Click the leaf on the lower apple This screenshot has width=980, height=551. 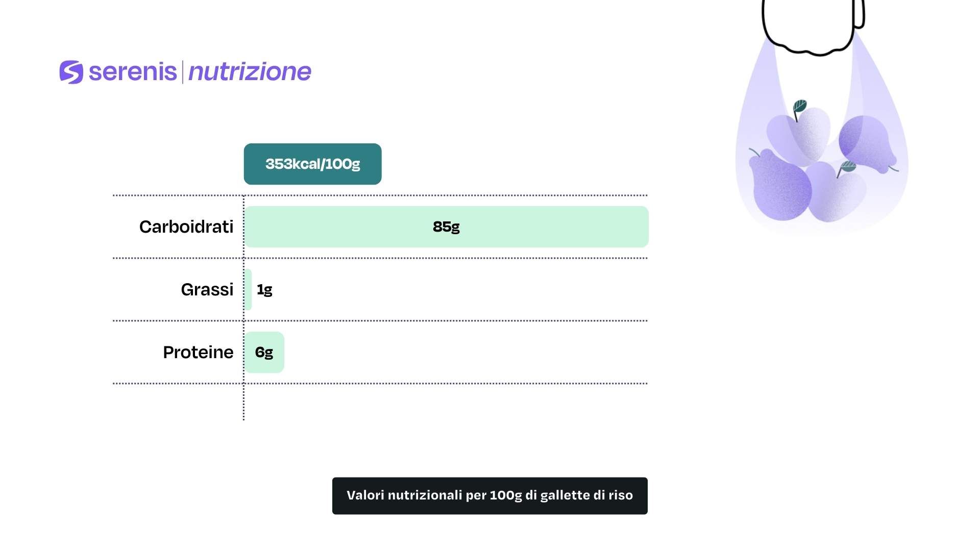(x=848, y=166)
